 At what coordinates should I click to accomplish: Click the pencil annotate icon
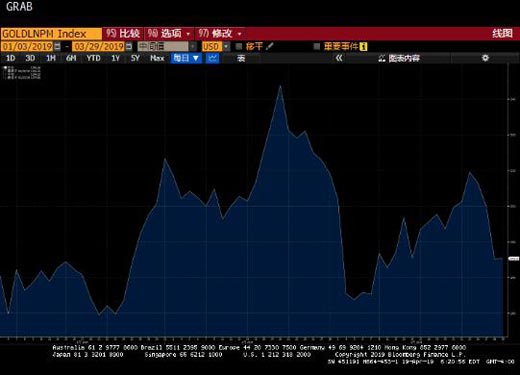[x=270, y=46]
